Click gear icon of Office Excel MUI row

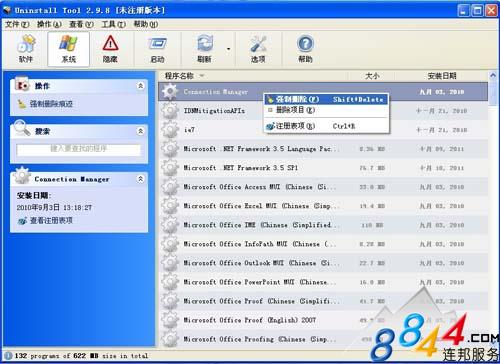pos(170,206)
